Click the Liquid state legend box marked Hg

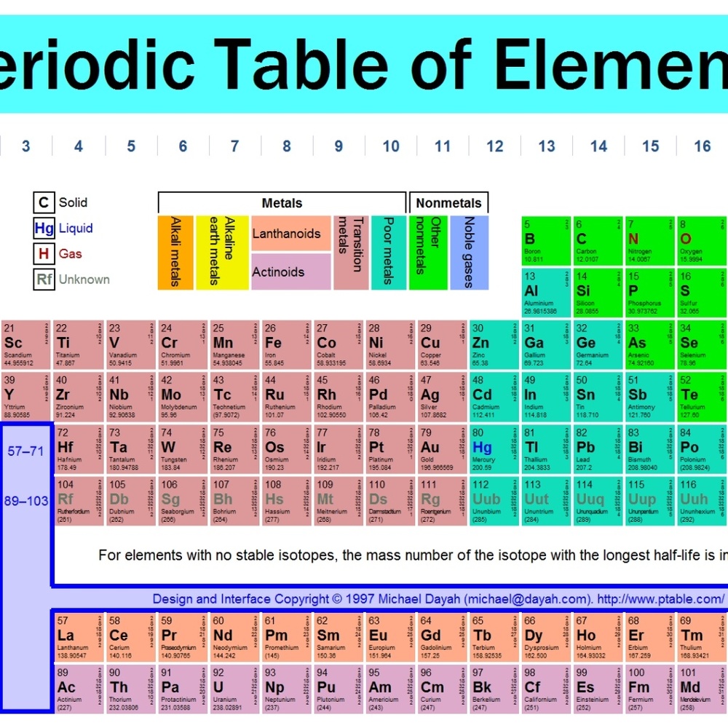[x=44, y=229]
